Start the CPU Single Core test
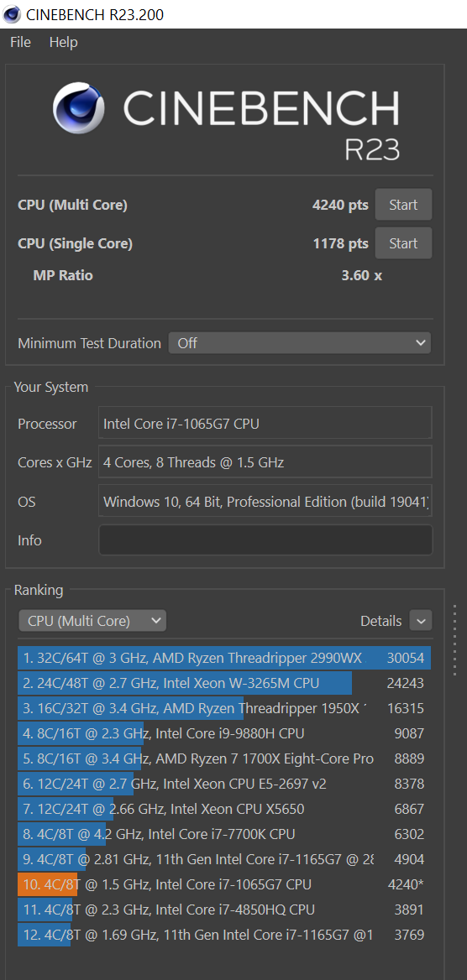The image size is (467, 980). pos(403,243)
